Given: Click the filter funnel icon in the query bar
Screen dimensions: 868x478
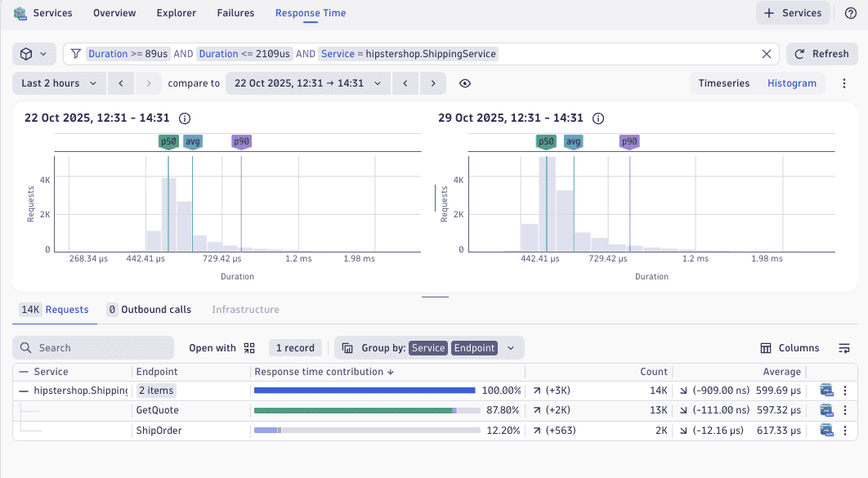Looking at the screenshot, I should tap(75, 53).
